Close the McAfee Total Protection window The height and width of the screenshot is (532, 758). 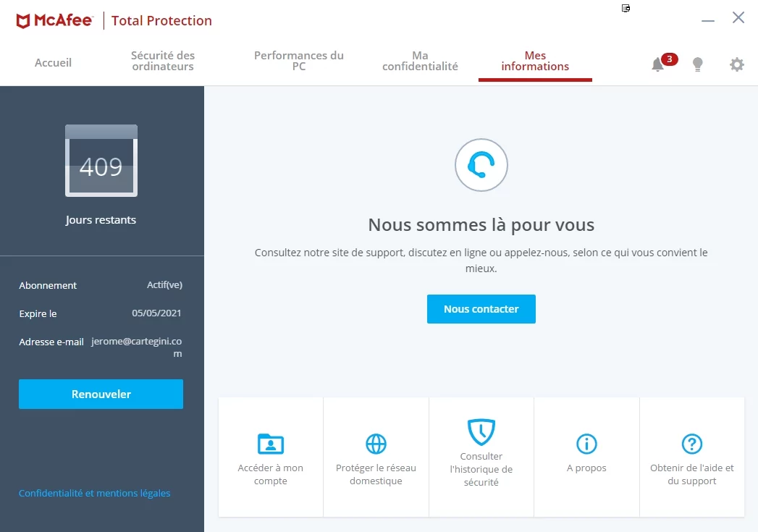738,18
